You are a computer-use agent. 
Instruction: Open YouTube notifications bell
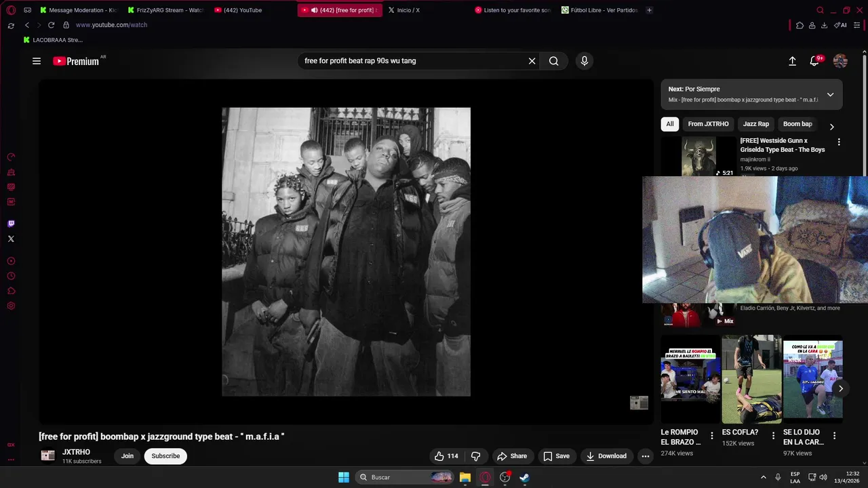[x=815, y=61]
